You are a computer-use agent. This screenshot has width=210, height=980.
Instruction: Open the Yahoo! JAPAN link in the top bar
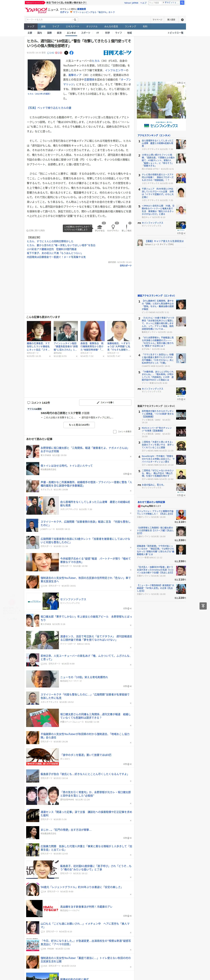(x=131, y=3)
